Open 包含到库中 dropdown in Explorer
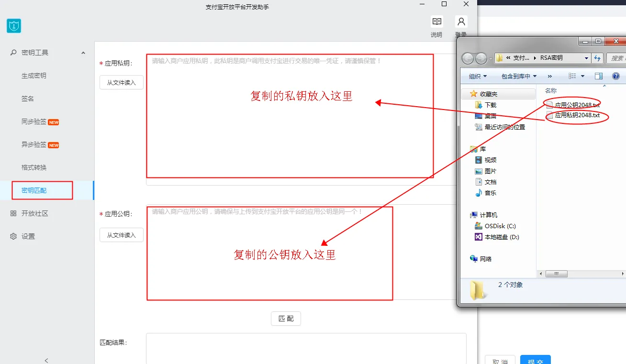Image resolution: width=626 pixels, height=364 pixels. [519, 76]
